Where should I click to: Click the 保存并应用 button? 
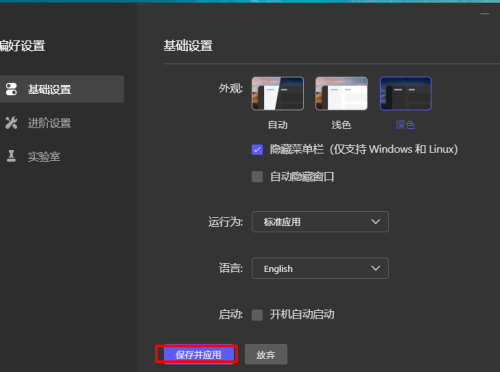199,354
